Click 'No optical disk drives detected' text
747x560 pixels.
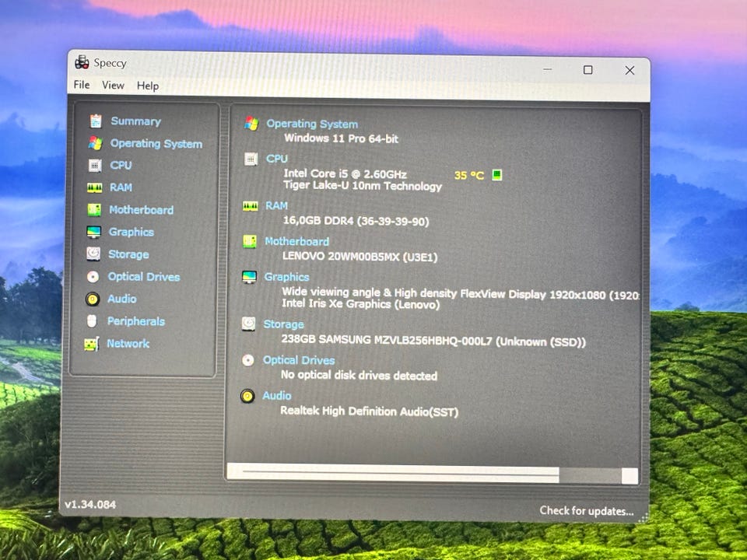click(x=359, y=375)
